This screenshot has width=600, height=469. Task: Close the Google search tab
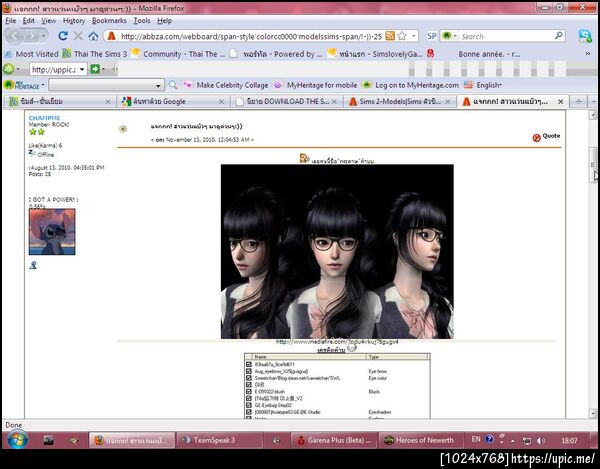221,101
